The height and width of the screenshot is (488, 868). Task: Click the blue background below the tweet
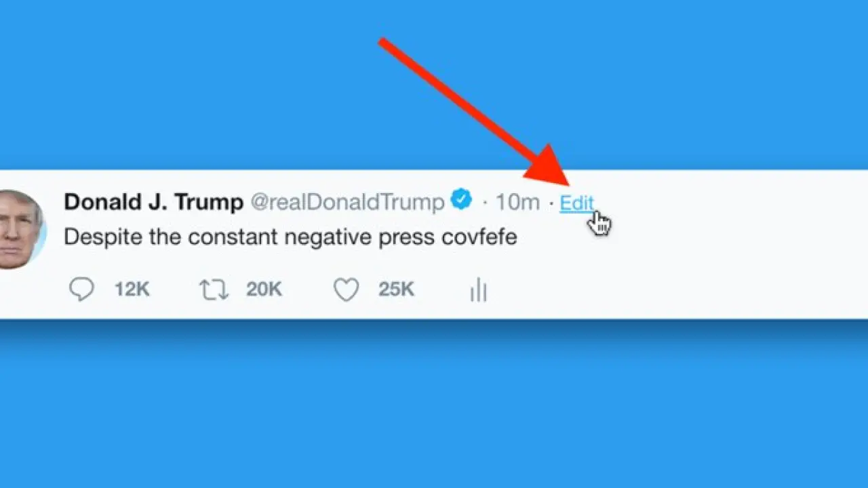[x=434, y=407]
